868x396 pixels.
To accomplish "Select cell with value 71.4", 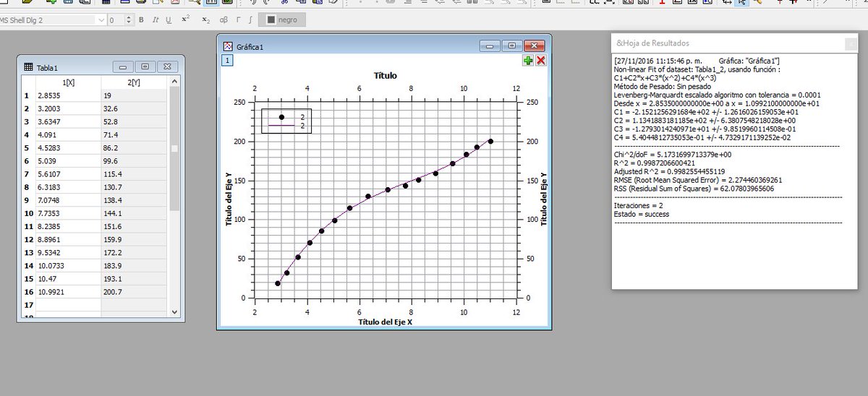I will pyautogui.click(x=134, y=134).
